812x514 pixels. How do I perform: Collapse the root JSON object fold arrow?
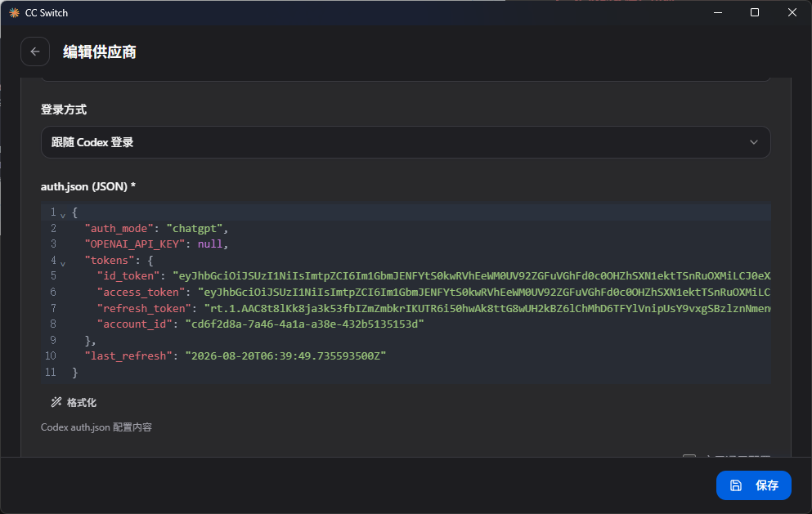click(x=63, y=216)
